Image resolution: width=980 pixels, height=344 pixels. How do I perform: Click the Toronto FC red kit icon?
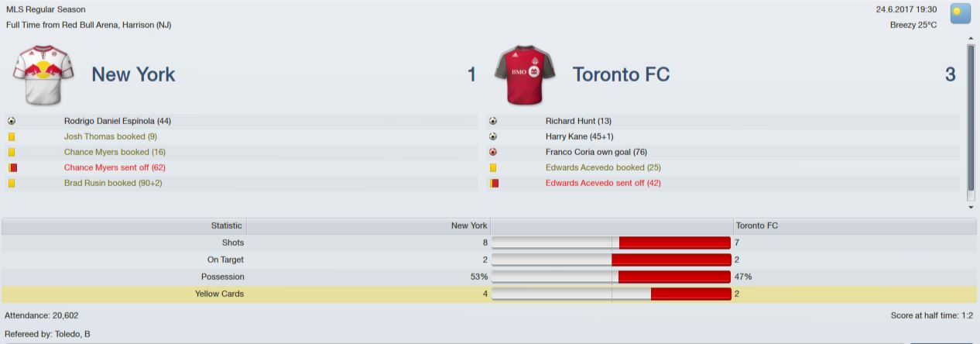pos(524,74)
